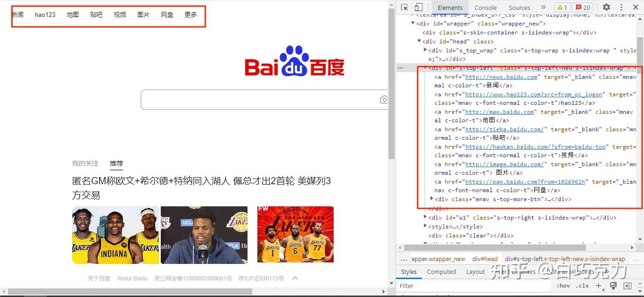Open the Computed tab

point(441,272)
